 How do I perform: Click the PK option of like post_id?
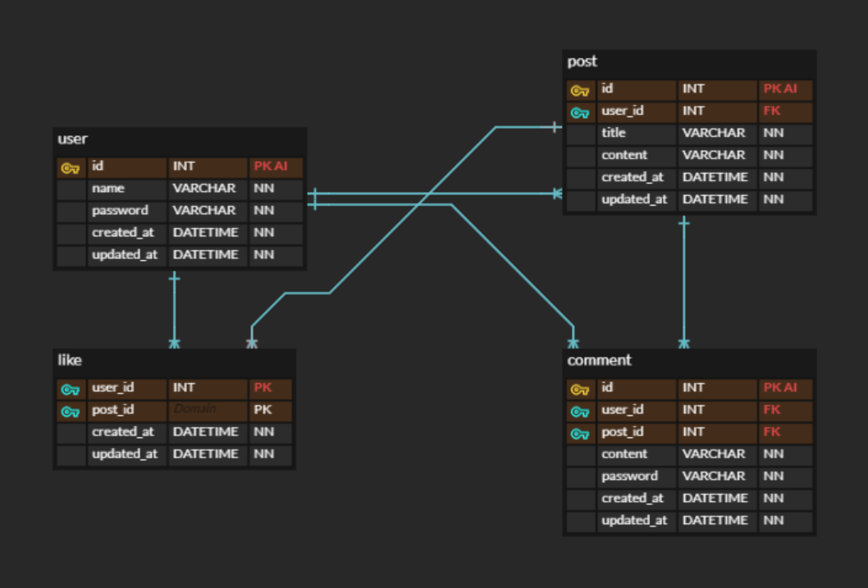(263, 409)
